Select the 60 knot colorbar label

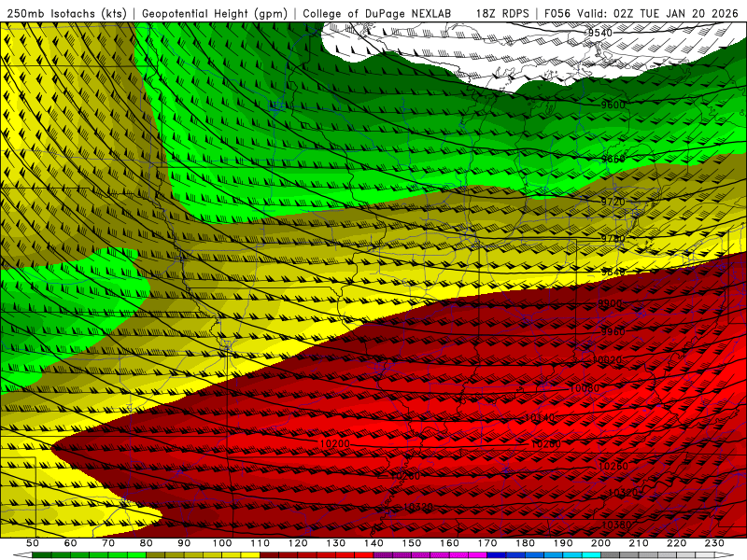click(71, 543)
